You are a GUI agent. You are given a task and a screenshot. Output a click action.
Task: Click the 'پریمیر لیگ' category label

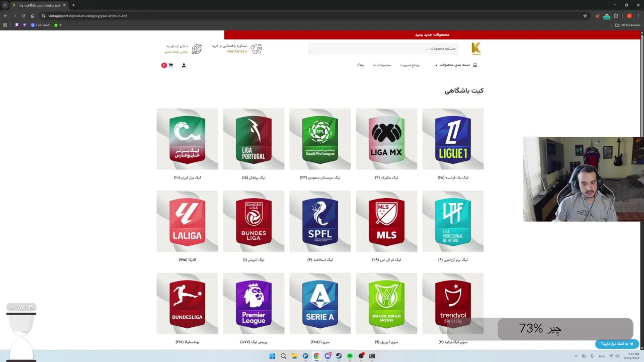point(254,342)
